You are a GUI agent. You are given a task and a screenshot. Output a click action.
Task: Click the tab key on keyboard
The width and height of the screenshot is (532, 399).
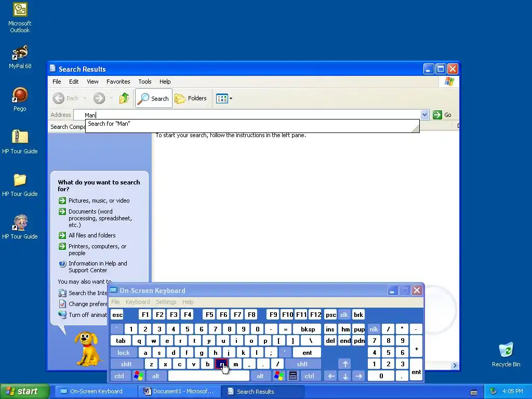pyautogui.click(x=121, y=341)
